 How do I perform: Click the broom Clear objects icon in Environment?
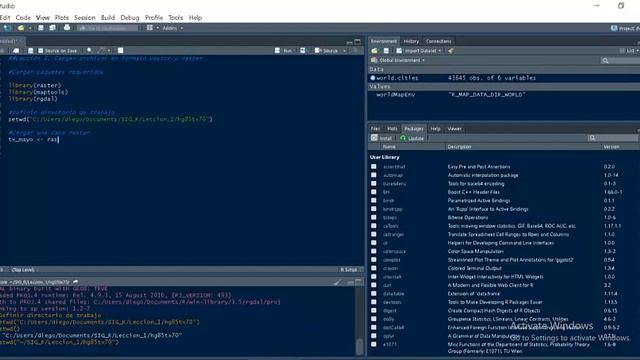[451, 51]
